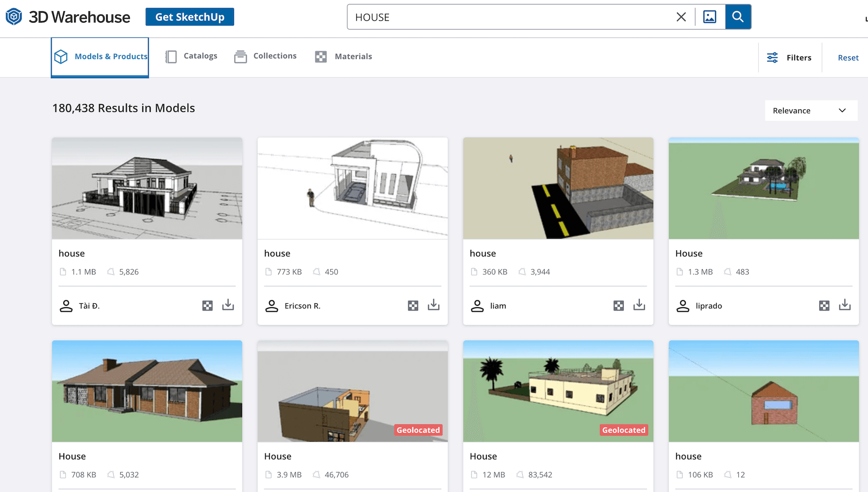Open image search icon in search bar
868x492 pixels.
710,17
